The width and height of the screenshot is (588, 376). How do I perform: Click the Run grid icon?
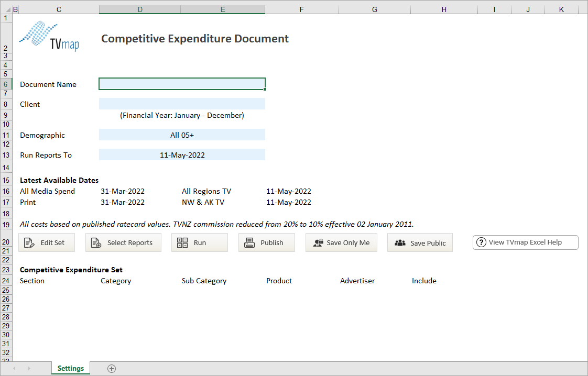point(182,242)
